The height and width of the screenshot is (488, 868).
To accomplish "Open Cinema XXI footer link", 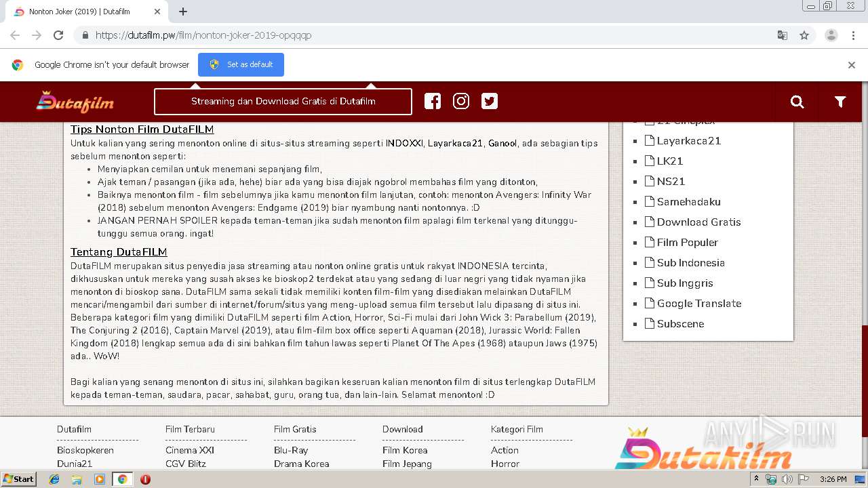I will pos(190,450).
